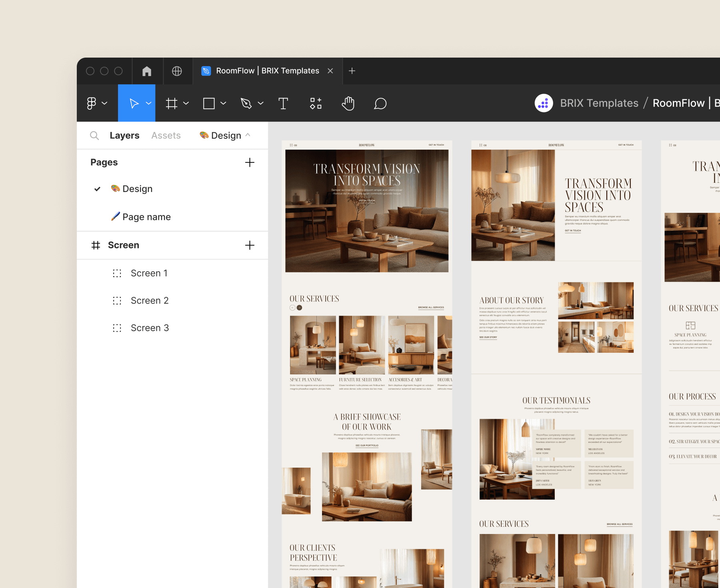
Task: Select Screen 2 in the sidebar
Action: pos(150,300)
